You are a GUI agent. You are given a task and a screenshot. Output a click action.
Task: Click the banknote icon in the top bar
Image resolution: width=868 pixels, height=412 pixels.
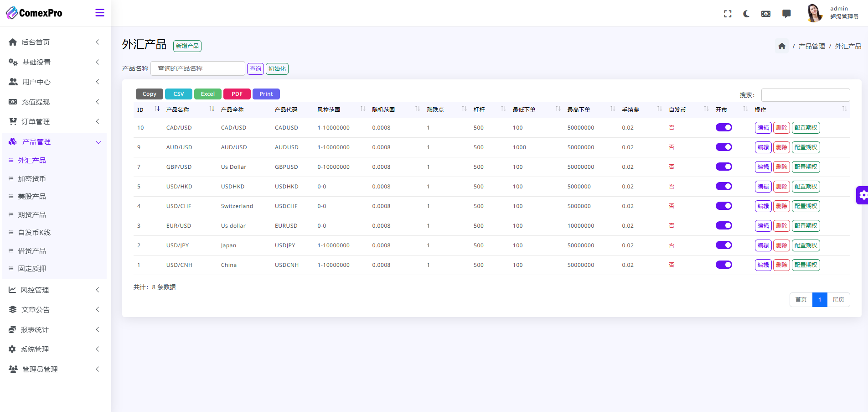tap(766, 14)
